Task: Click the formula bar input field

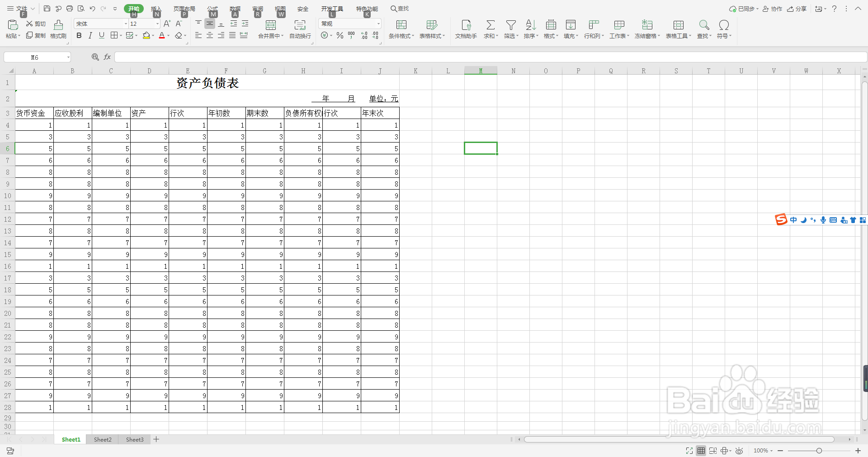Action: [x=491, y=57]
